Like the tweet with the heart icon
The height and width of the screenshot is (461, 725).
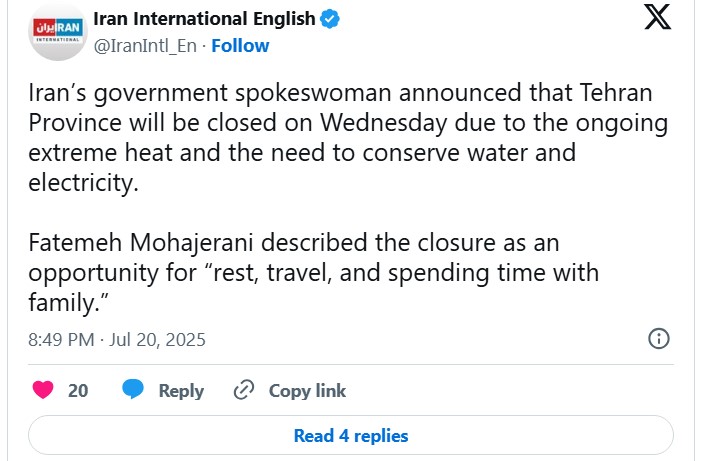pos(43,391)
